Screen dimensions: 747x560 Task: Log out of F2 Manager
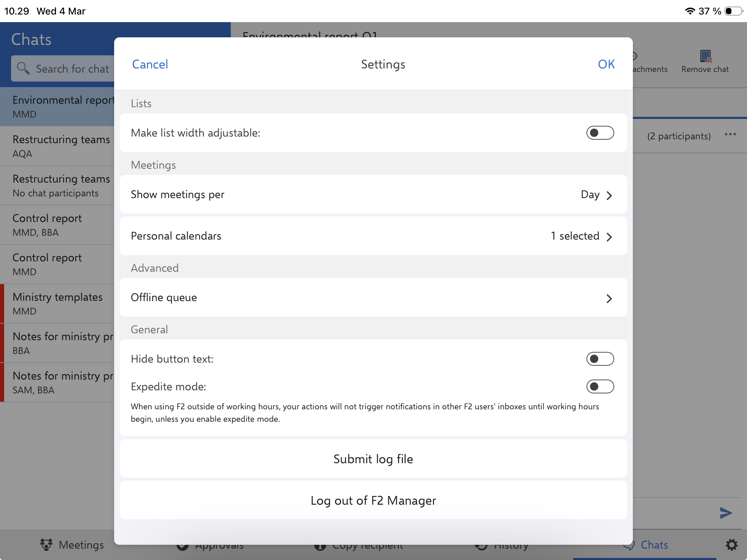click(x=373, y=500)
